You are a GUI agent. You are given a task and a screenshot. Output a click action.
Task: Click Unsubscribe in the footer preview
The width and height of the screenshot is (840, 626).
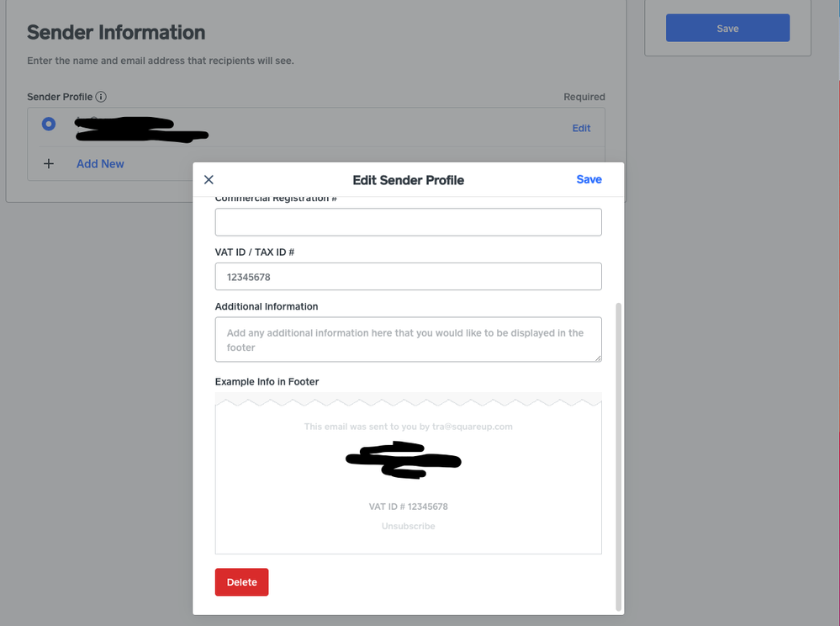click(x=408, y=526)
